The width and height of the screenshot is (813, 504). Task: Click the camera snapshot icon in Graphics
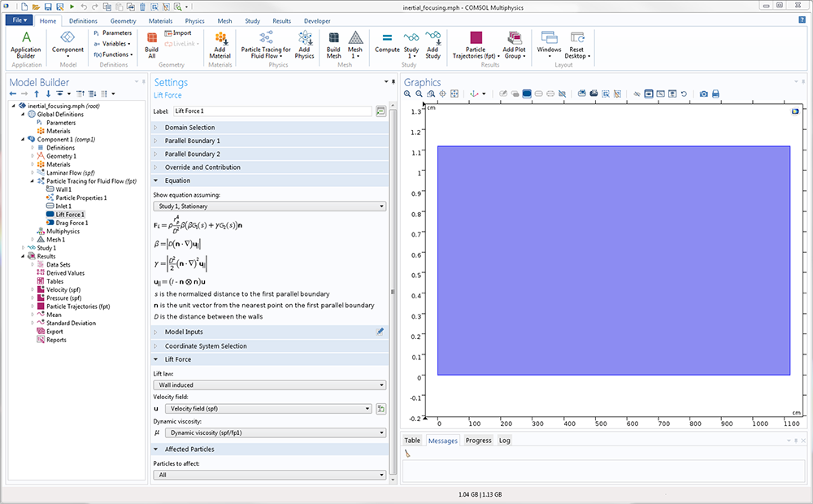pyautogui.click(x=703, y=94)
